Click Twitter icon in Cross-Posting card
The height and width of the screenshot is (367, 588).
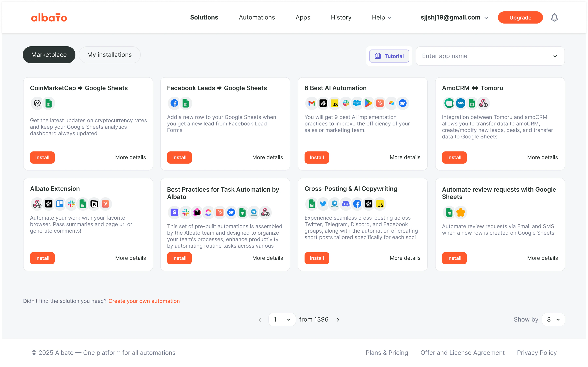pyautogui.click(x=323, y=204)
